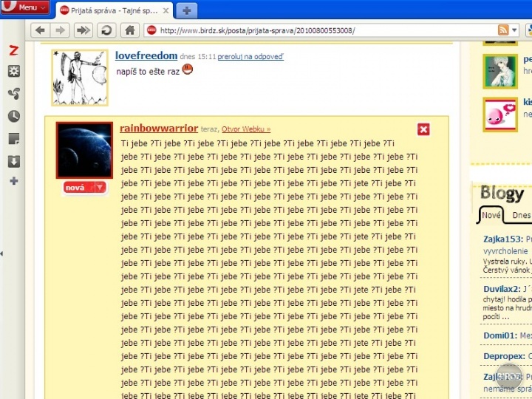Add a panel with sidebar plus button
This screenshot has width=532, height=399.
(x=13, y=181)
